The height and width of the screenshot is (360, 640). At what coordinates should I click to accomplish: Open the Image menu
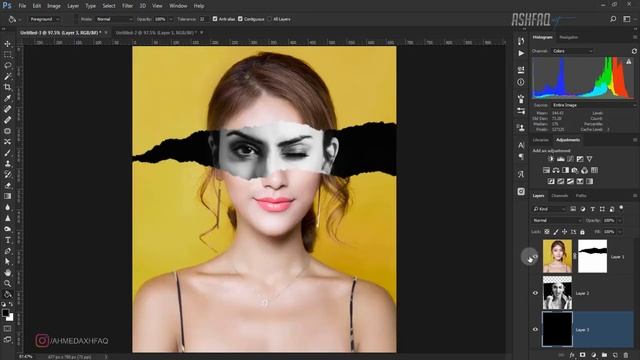coord(53,6)
